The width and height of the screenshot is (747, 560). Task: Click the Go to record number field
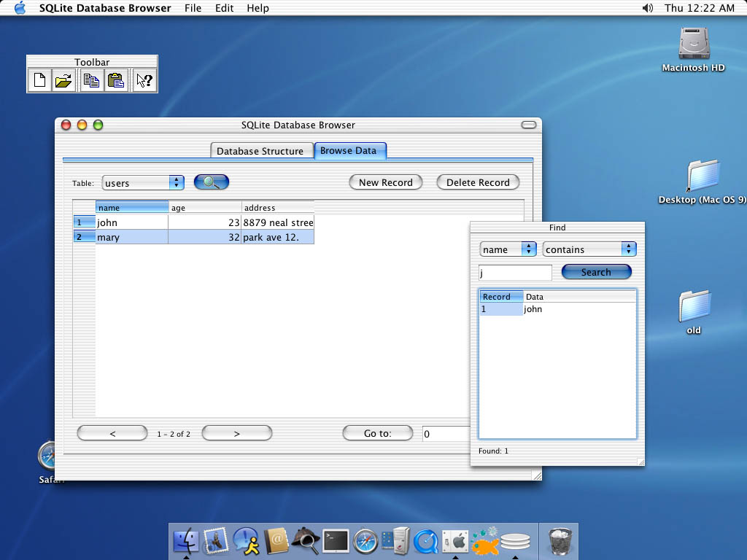click(x=446, y=434)
